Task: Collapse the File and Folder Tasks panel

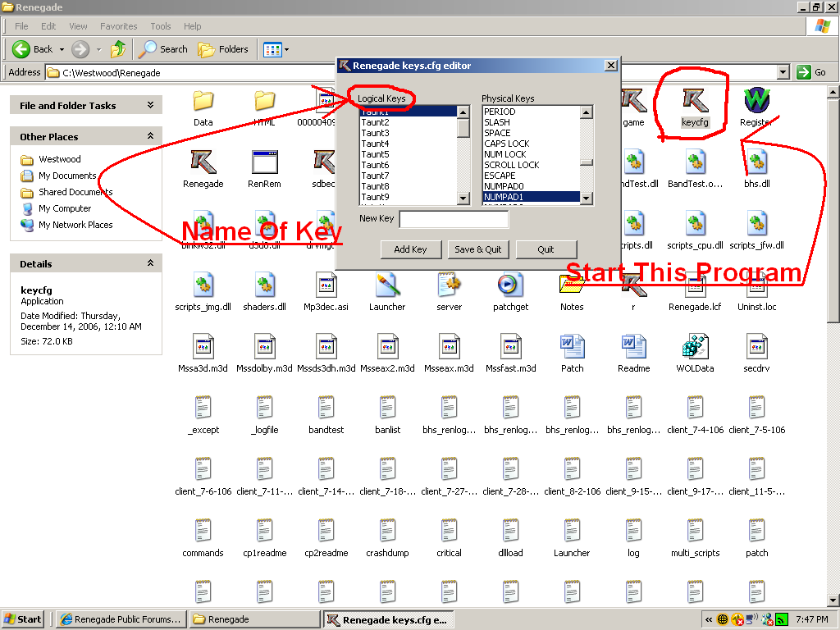Action: (x=150, y=105)
